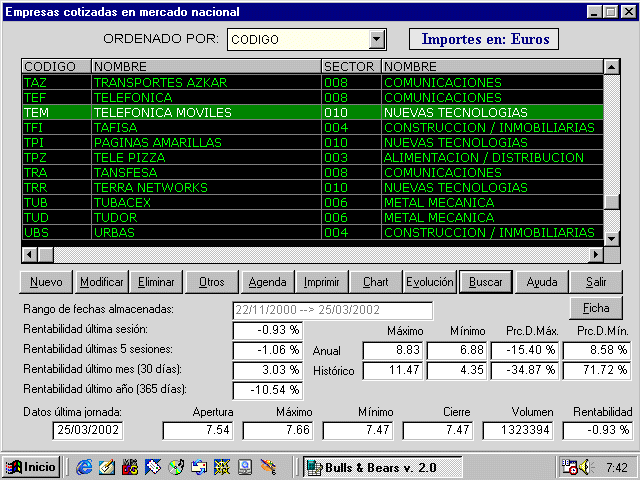Click the system clock showing 7:42
Screen dimensions: 640x480
point(616,467)
